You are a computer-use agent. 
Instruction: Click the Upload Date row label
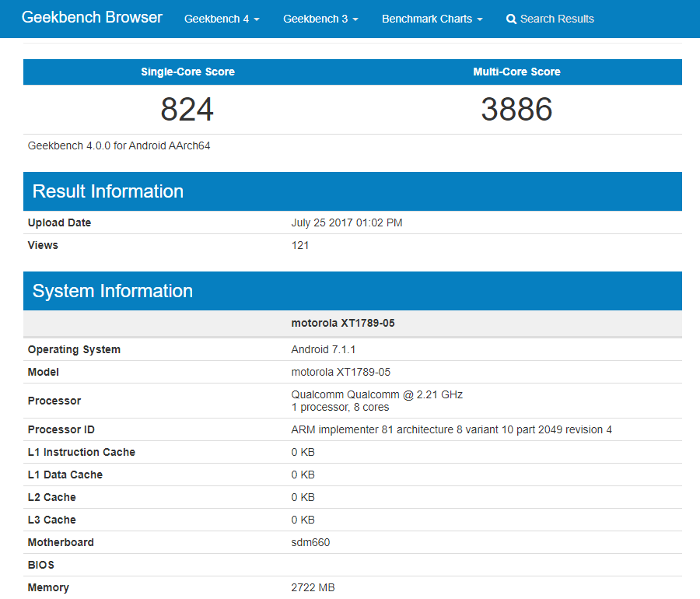click(59, 222)
